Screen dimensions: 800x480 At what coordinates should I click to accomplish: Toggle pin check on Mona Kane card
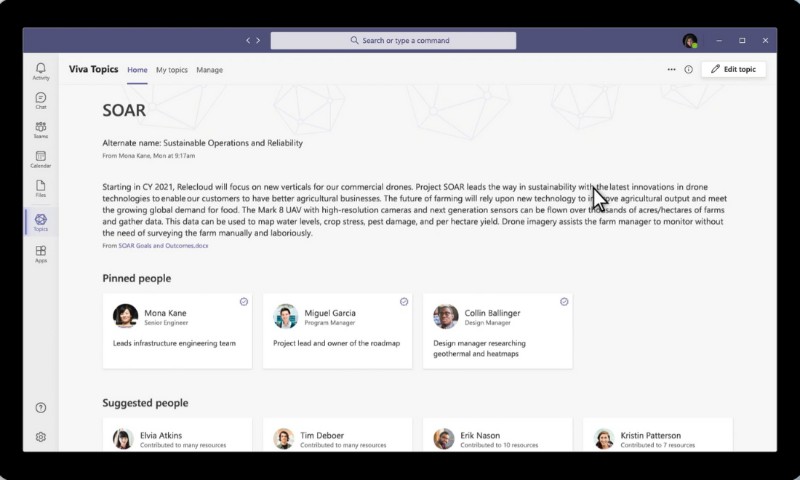coord(244,302)
